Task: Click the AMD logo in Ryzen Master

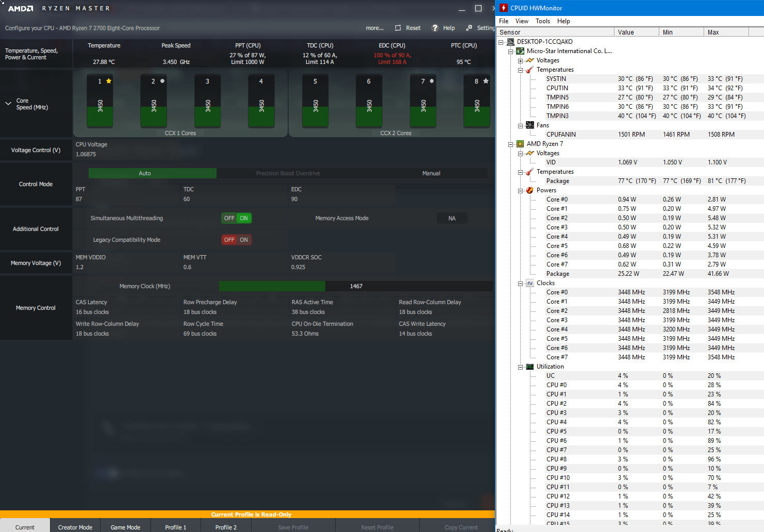Action: click(x=21, y=8)
